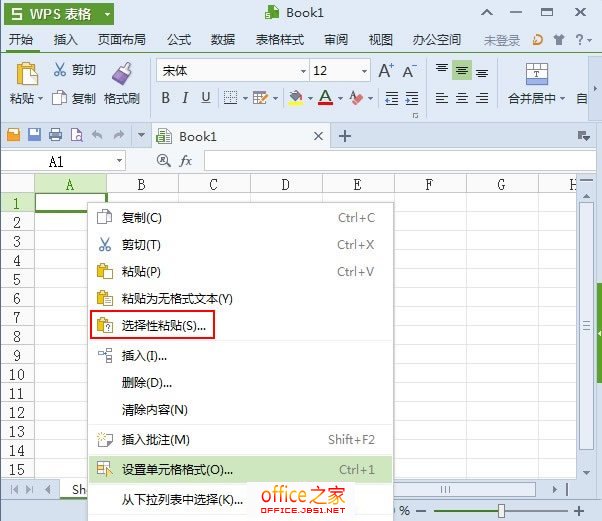
Task: Toggle bottom vertical alignment
Action: coord(482,72)
